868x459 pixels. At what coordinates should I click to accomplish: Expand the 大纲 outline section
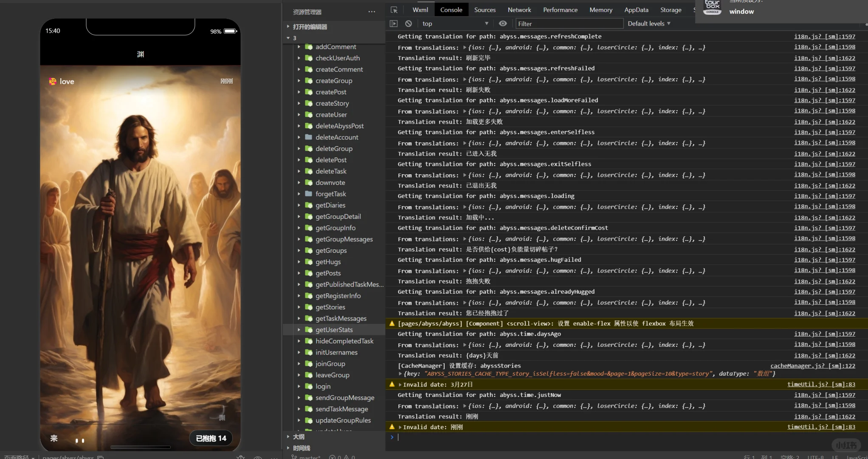[x=299, y=437]
